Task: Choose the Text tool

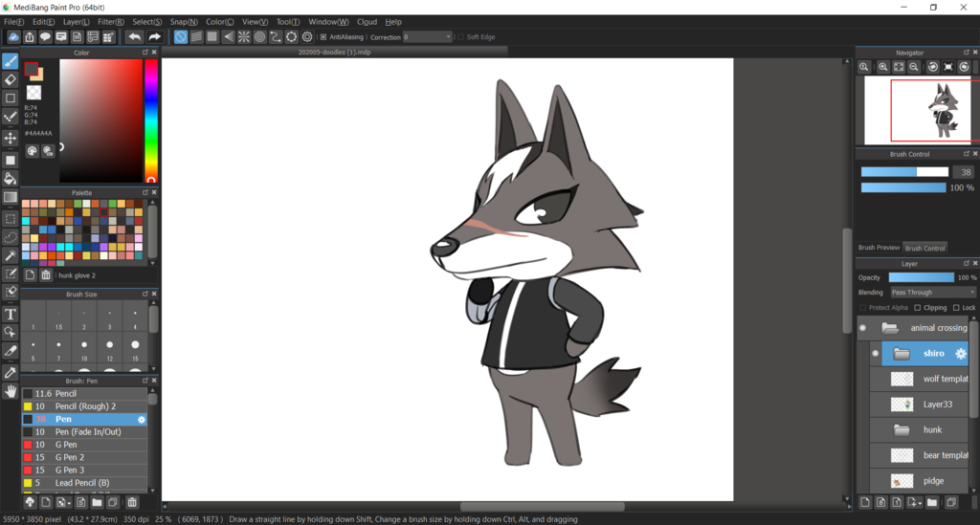Action: 11,314
